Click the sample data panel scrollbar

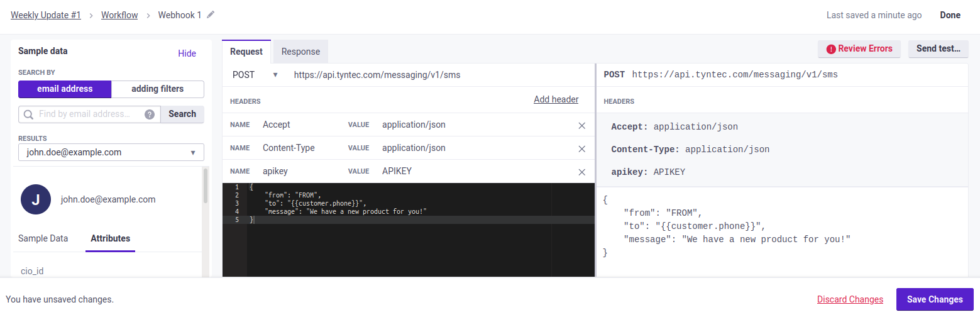click(x=206, y=186)
